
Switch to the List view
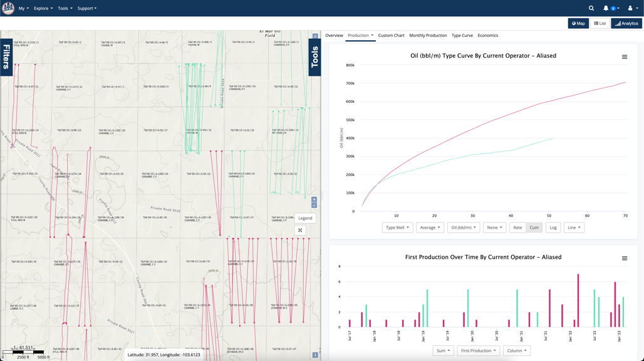click(600, 23)
